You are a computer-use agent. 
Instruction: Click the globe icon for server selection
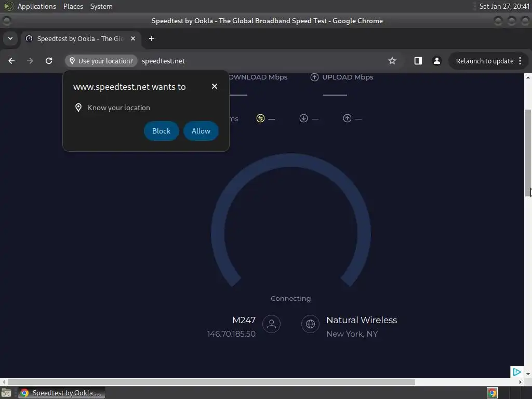point(311,324)
